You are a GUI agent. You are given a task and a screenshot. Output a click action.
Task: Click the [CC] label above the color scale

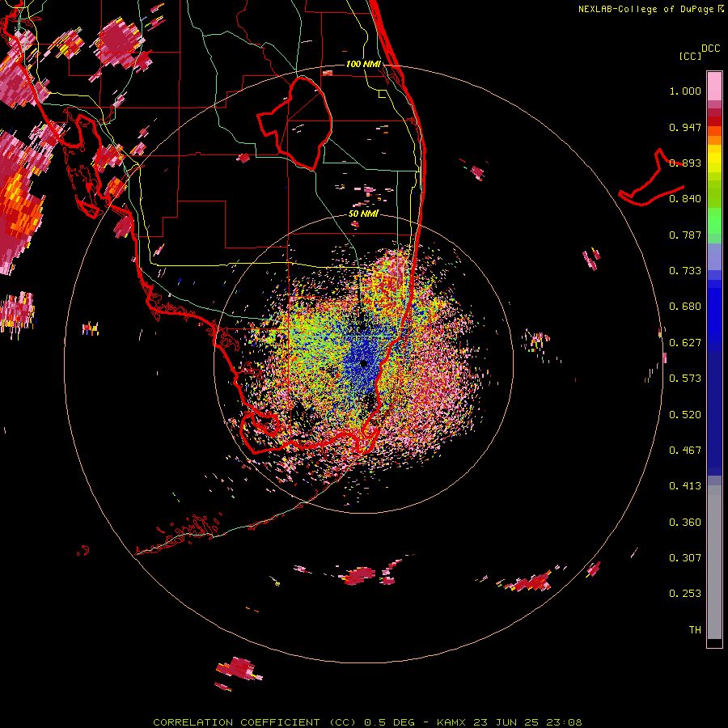click(690, 56)
